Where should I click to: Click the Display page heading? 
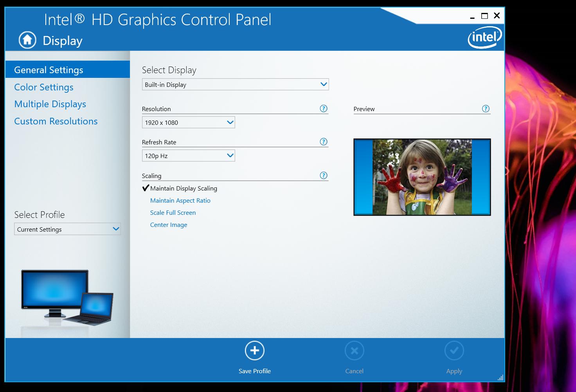(x=63, y=41)
